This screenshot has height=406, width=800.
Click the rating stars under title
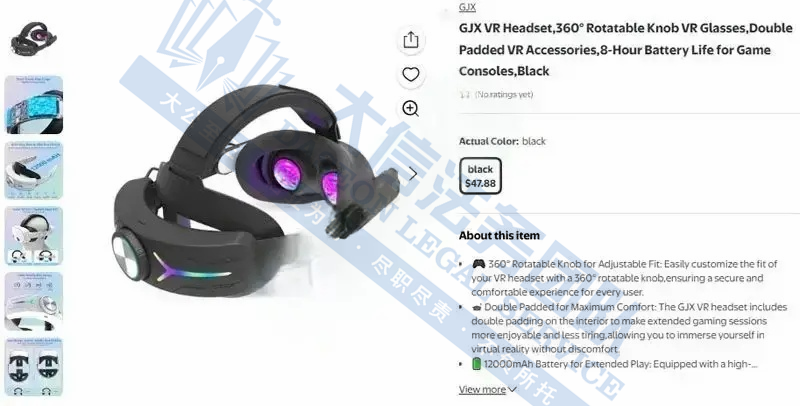tap(464, 95)
